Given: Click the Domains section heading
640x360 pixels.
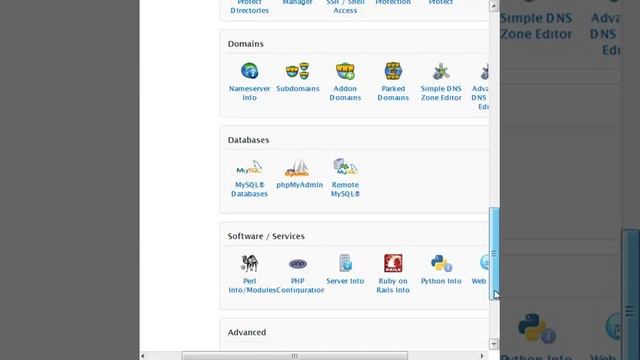Looking at the screenshot, I should pos(246,44).
